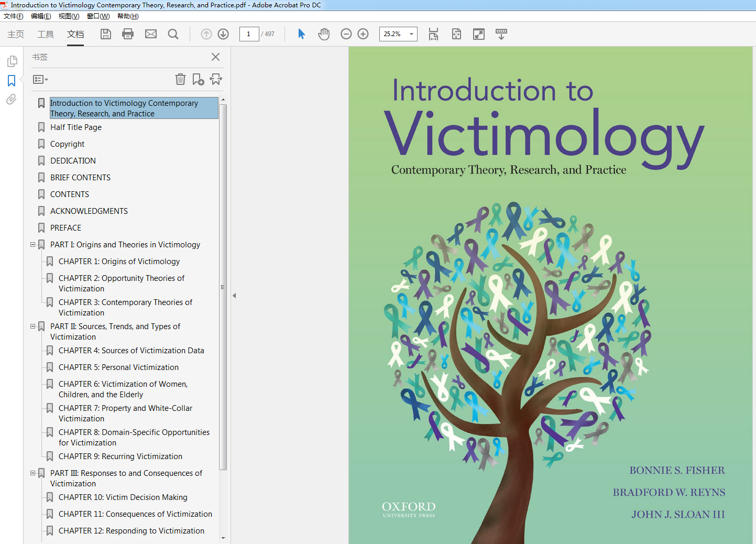
Task: Open the 文件(F) menu
Action: tap(14, 16)
